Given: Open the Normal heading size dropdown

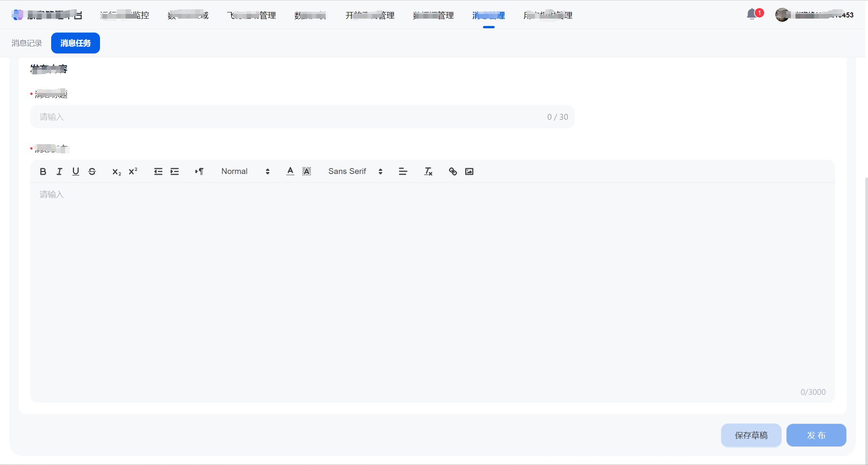Looking at the screenshot, I should point(245,171).
